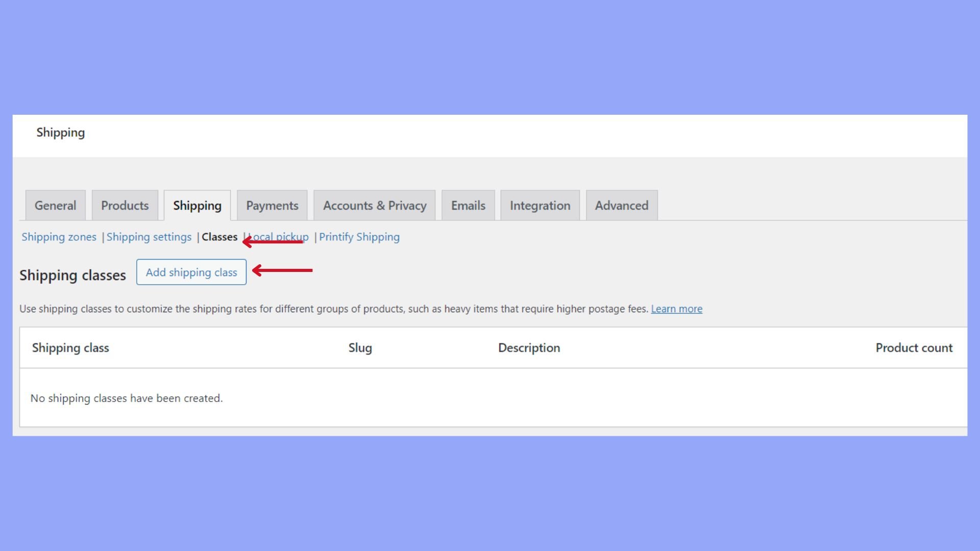Click the Shipping class column header
This screenshot has height=551, width=980.
pos(70,348)
